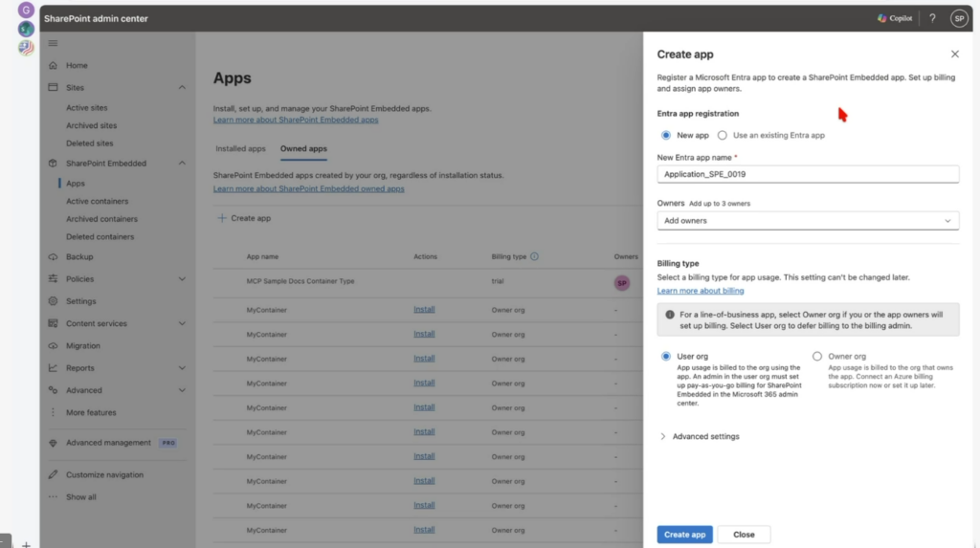Image resolution: width=980 pixels, height=548 pixels.
Task: Click the SharePoint Embedded sidebar icon
Action: tap(54, 164)
